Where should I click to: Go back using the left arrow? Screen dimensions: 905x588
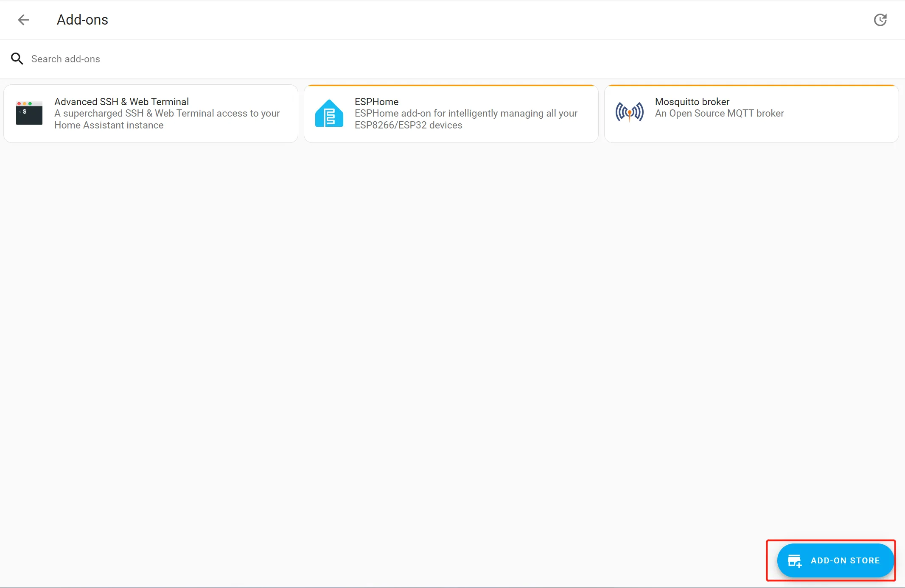point(23,20)
